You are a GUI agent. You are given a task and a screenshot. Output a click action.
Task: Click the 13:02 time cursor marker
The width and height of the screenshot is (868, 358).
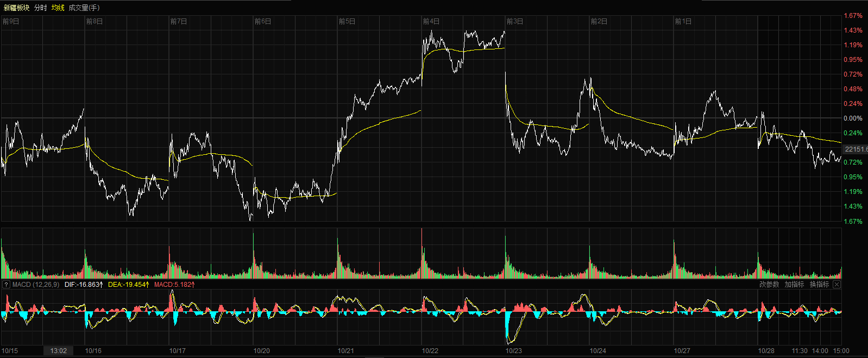[x=59, y=351]
